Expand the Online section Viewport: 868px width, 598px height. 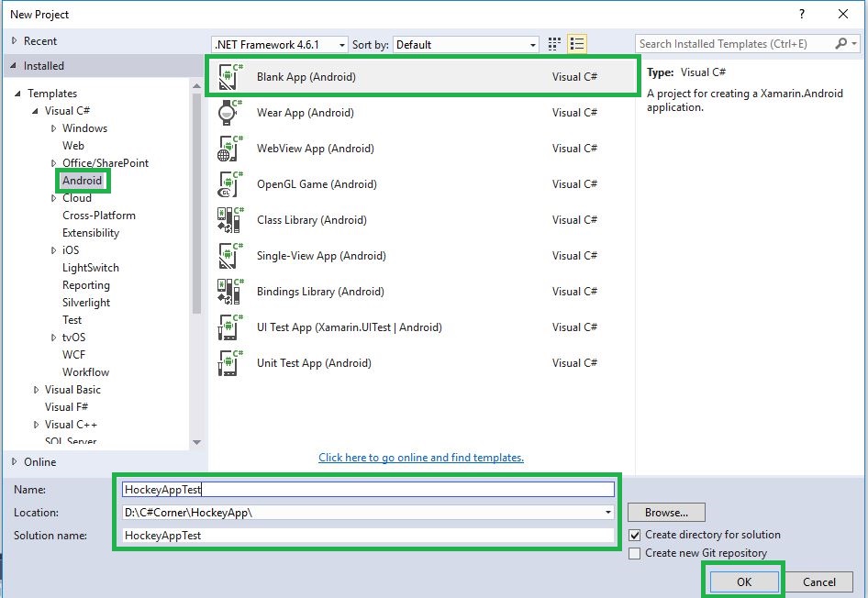[x=15, y=461]
